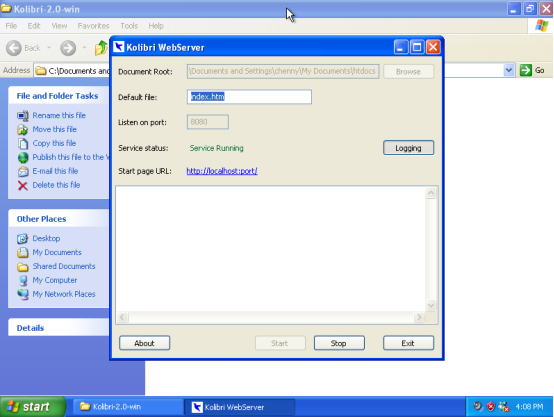Click the Move this file icon
The height and width of the screenshot is (417, 554).
pos(23,129)
